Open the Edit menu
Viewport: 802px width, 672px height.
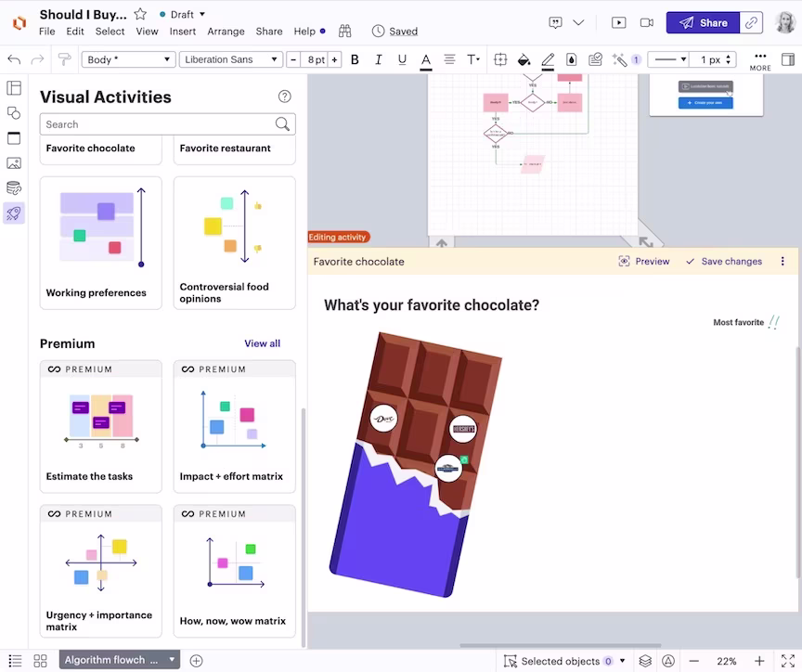tap(74, 32)
